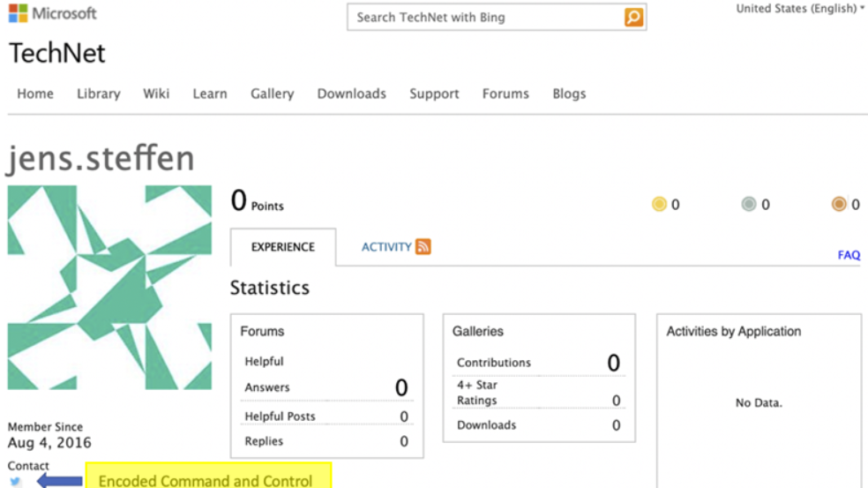This screenshot has height=488, width=868.
Task: Click the 4+ Star Ratings row label
Action: click(x=476, y=392)
